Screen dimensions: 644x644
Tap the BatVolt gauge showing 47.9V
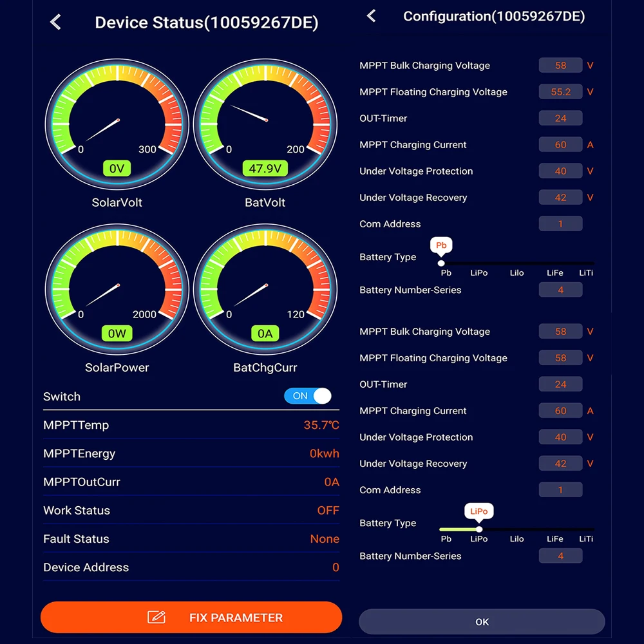click(x=265, y=124)
